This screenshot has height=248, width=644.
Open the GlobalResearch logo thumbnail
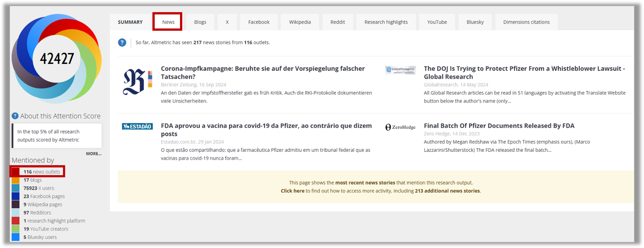[400, 70]
